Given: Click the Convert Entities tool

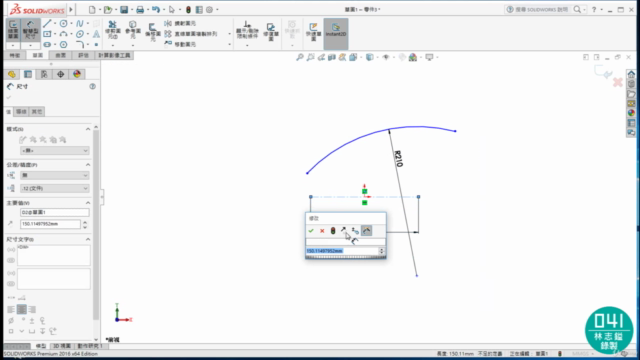Looking at the screenshot, I should [x=133, y=30].
